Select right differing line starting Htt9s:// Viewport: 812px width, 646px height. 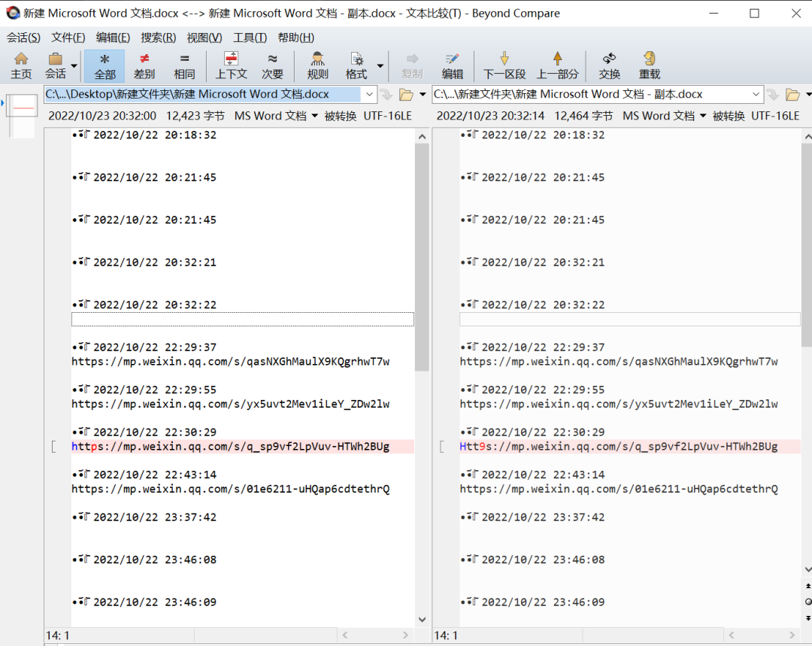(x=630, y=447)
